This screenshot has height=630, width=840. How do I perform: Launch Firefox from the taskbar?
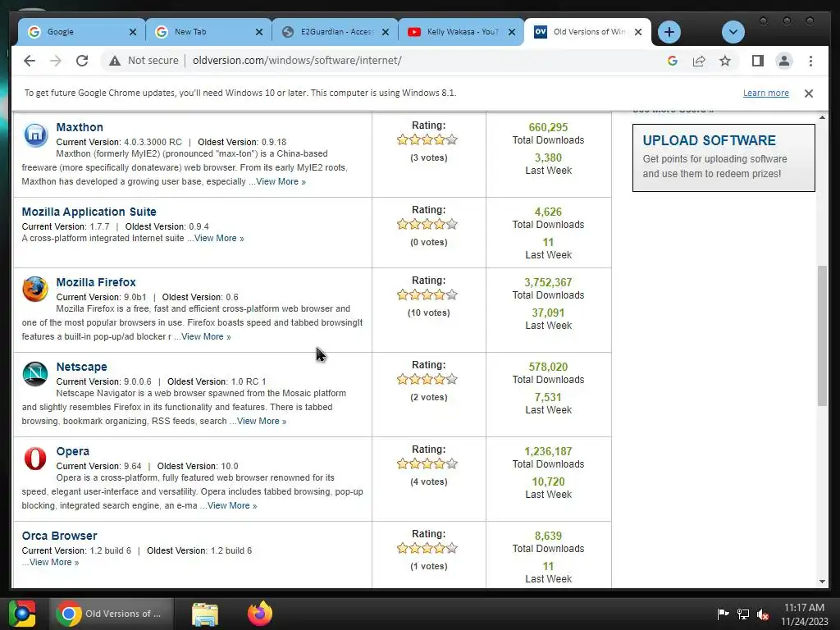tap(260, 614)
